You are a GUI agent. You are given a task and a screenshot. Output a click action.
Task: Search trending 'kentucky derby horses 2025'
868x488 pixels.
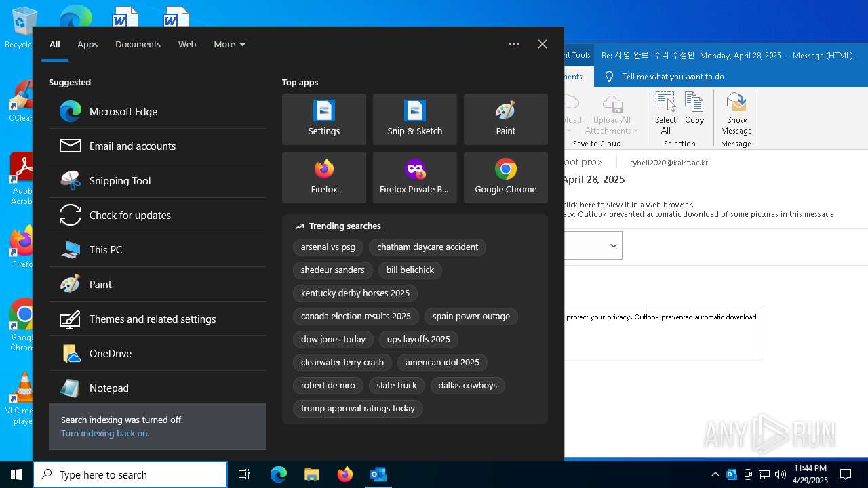click(355, 293)
